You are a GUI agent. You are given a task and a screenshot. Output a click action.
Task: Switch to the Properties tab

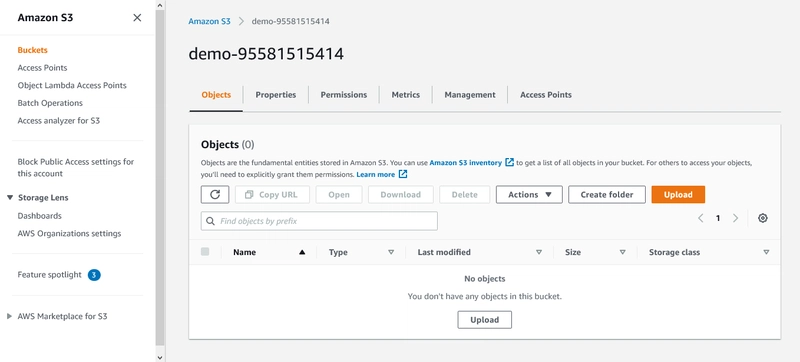pyautogui.click(x=276, y=95)
